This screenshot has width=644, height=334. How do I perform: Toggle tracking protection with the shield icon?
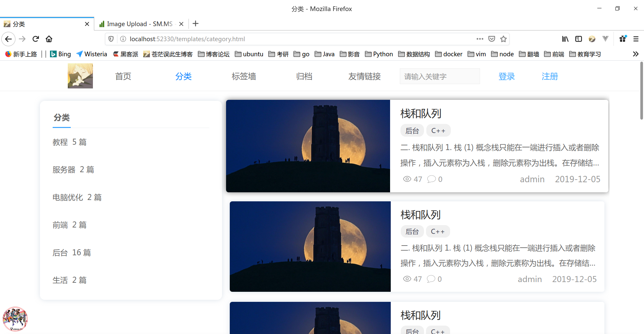click(111, 39)
